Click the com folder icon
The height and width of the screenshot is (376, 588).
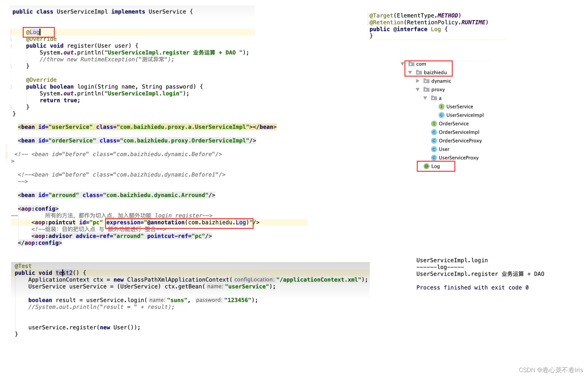pyautogui.click(x=411, y=64)
